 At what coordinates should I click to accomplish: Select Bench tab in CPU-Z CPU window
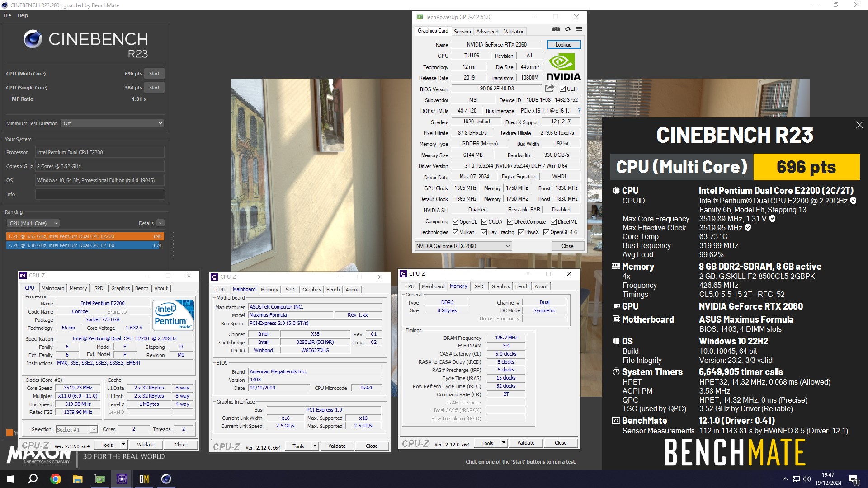tap(142, 288)
